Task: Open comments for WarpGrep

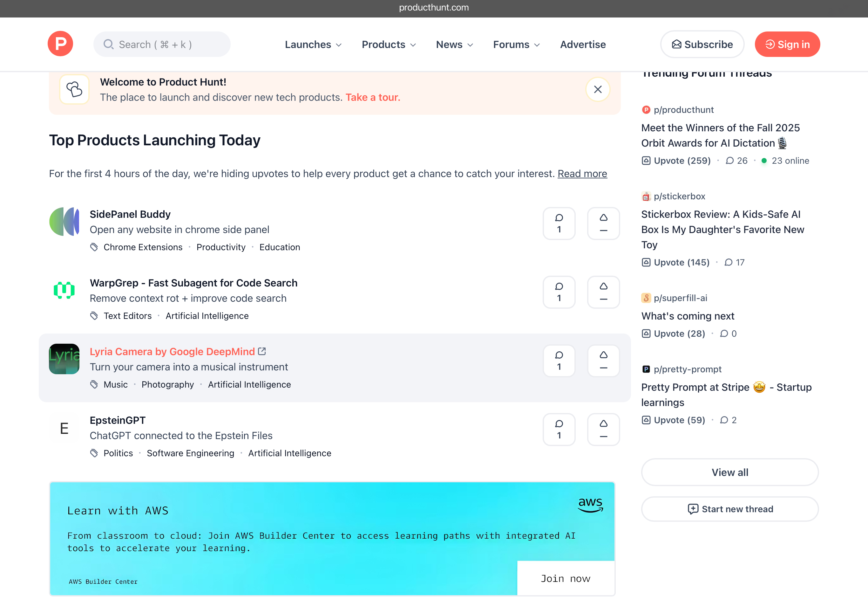Action: point(559,292)
